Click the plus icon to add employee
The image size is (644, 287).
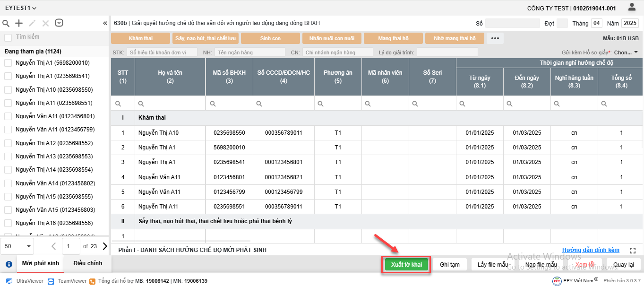[19, 23]
